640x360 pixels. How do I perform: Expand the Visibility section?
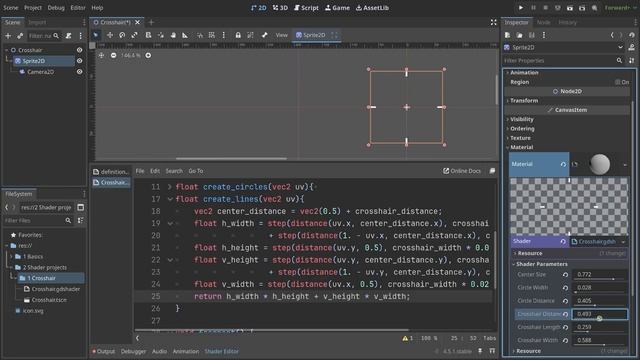coord(522,119)
